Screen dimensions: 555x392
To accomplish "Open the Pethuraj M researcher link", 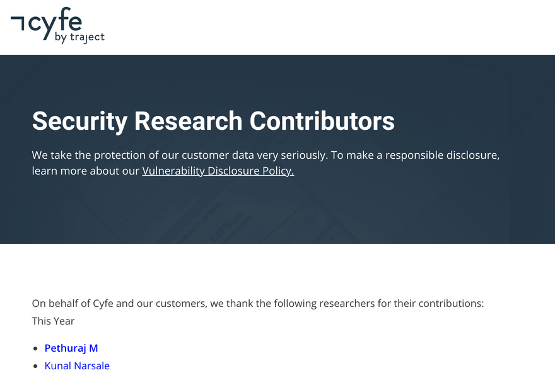I will click(x=71, y=348).
